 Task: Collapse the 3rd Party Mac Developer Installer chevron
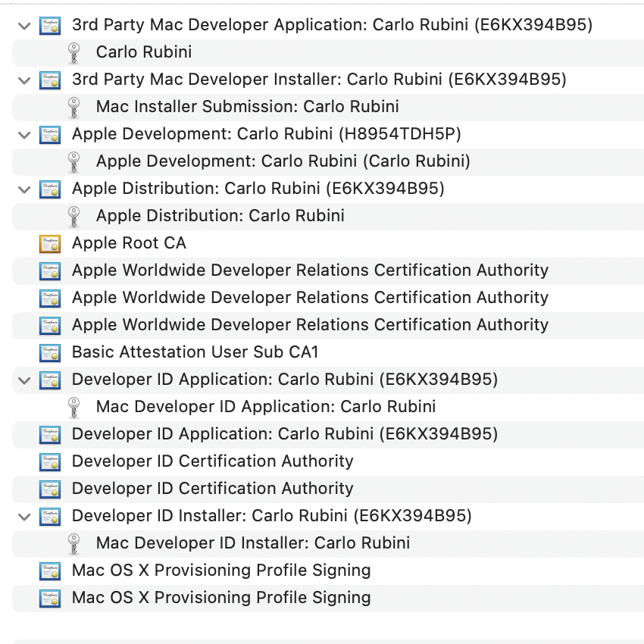tap(24, 80)
